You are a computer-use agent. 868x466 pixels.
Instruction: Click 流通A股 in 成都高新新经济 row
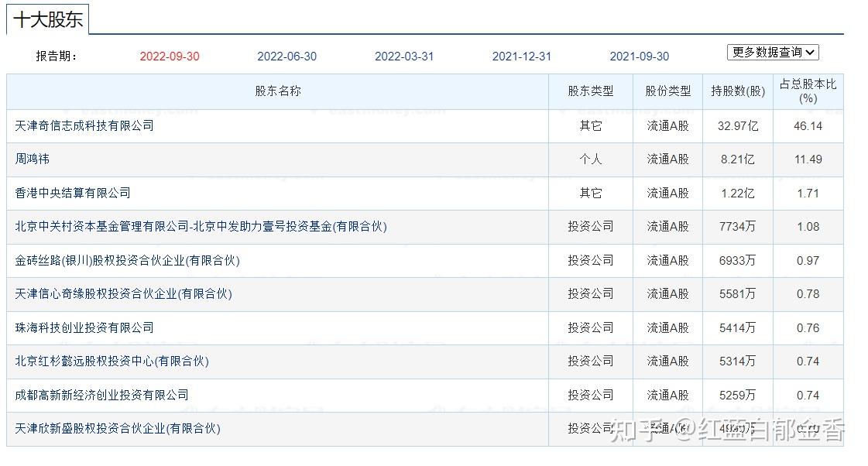[x=668, y=395]
